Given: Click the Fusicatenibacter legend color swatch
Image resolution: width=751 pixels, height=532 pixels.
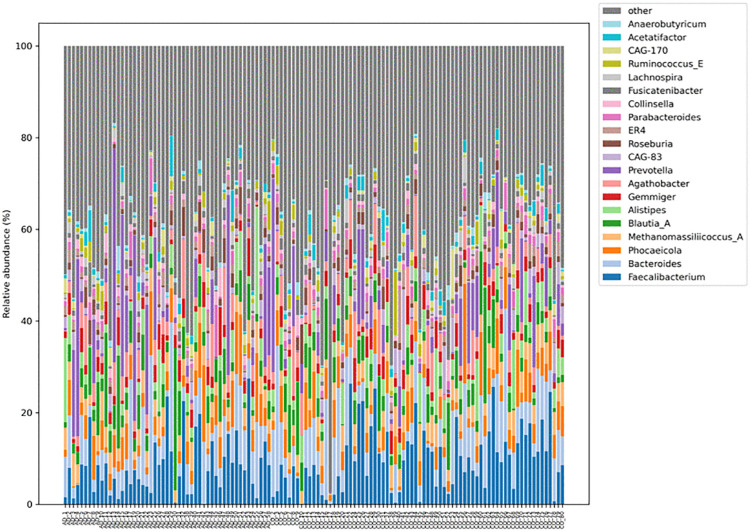Looking at the screenshot, I should (612, 91).
